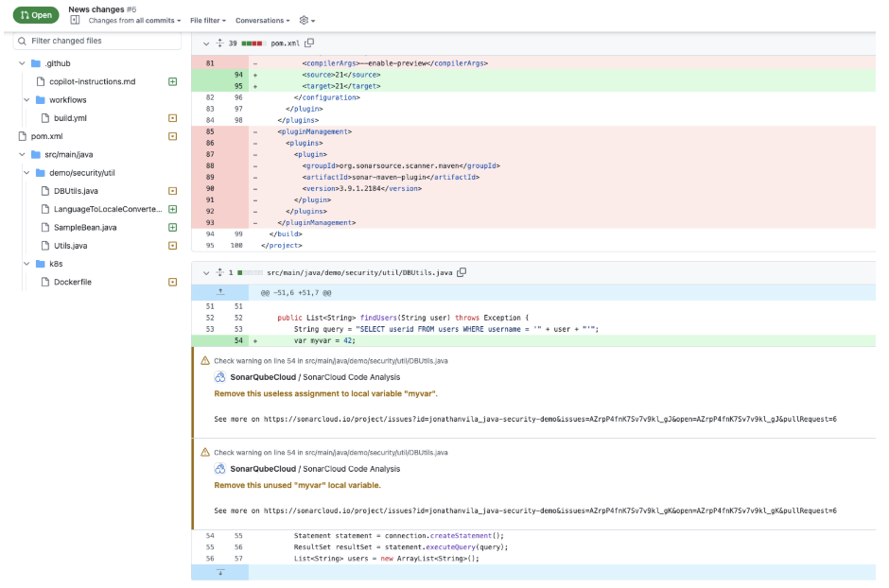889x588 pixels.
Task: Expand all lines in pom.xml diff
Action: click(x=219, y=43)
